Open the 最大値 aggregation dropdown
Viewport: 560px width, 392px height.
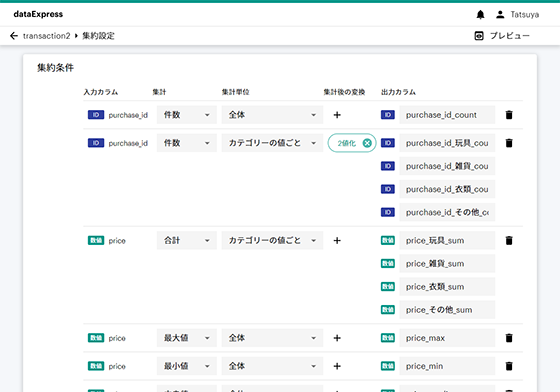click(x=187, y=338)
